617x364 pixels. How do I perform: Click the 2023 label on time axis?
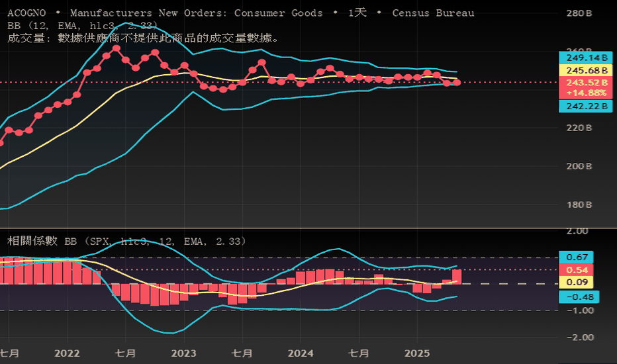183,353
